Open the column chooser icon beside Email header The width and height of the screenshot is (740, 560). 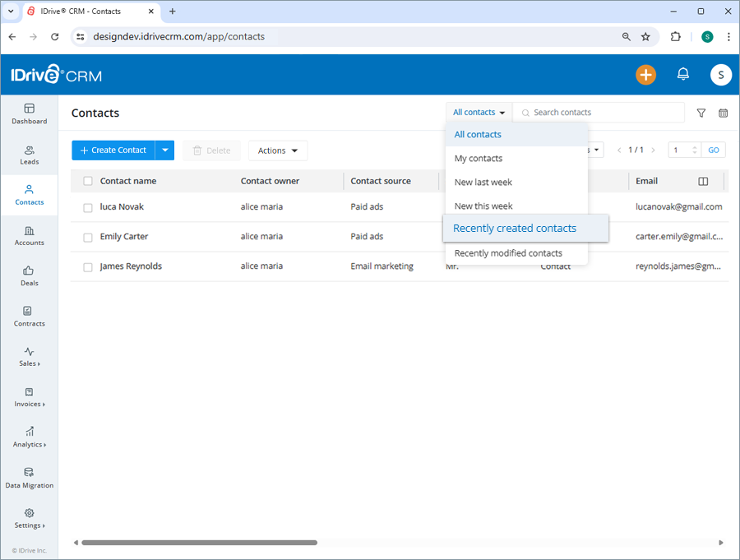tap(701, 181)
